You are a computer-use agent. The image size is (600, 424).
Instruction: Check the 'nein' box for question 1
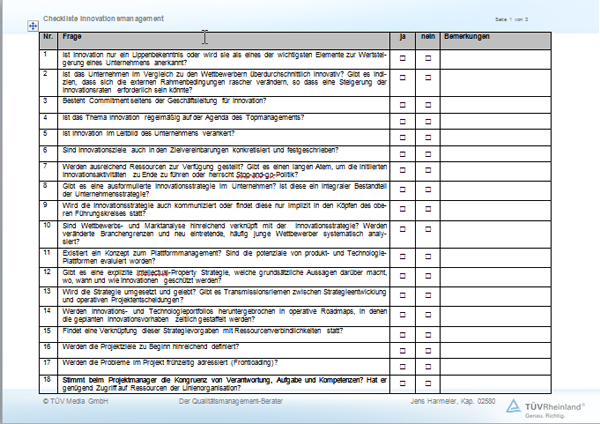[x=428, y=59]
